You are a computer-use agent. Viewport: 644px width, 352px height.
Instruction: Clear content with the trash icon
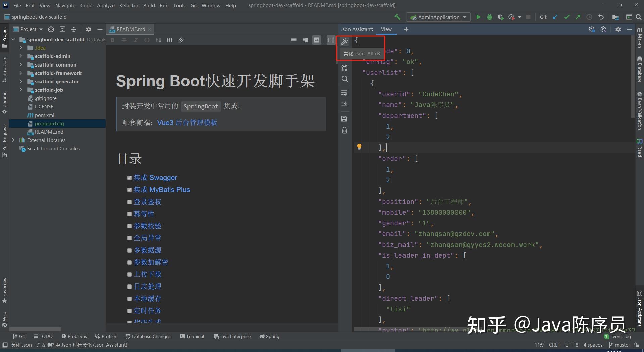click(344, 130)
